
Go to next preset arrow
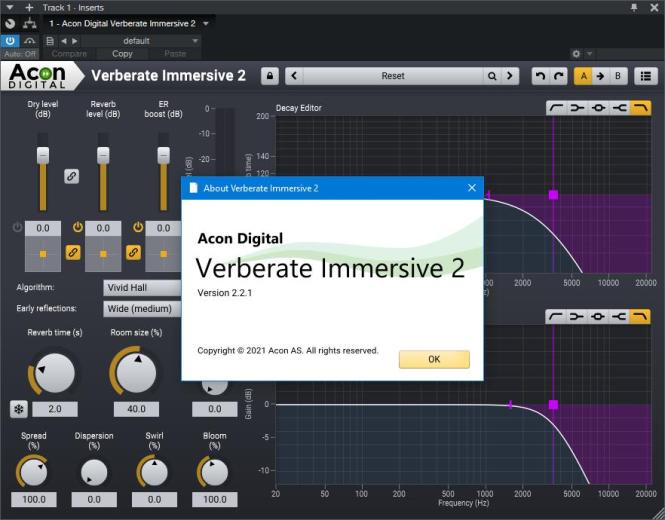(x=510, y=76)
